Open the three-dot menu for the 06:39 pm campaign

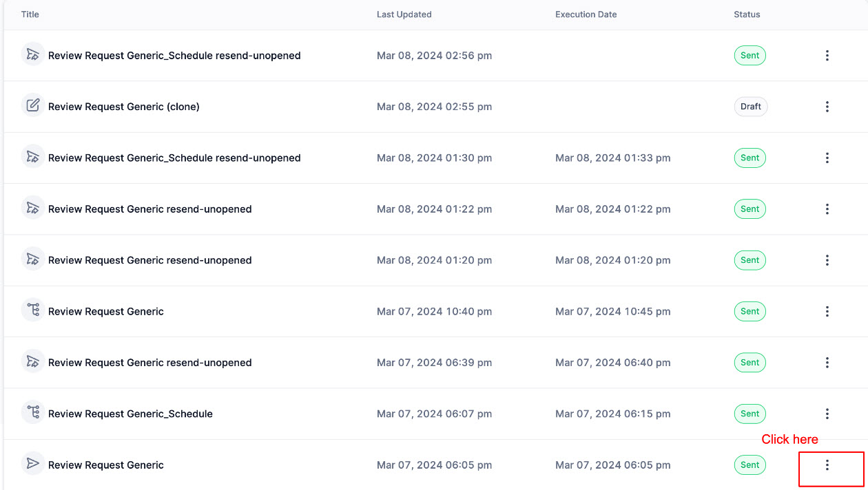pos(827,363)
